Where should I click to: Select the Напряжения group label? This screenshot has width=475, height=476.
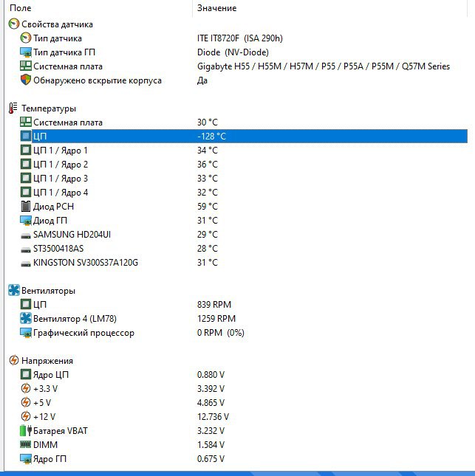pos(47,361)
